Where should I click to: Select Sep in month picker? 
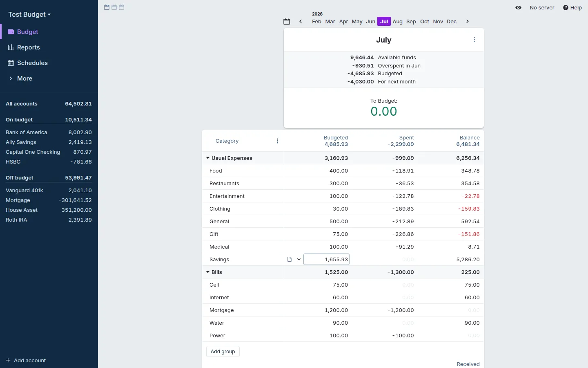pos(411,21)
